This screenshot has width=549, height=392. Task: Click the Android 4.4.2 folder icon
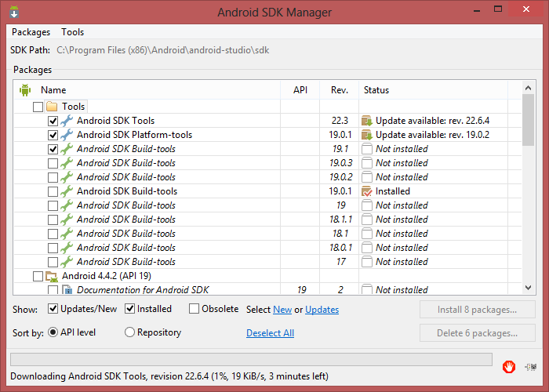(x=52, y=276)
